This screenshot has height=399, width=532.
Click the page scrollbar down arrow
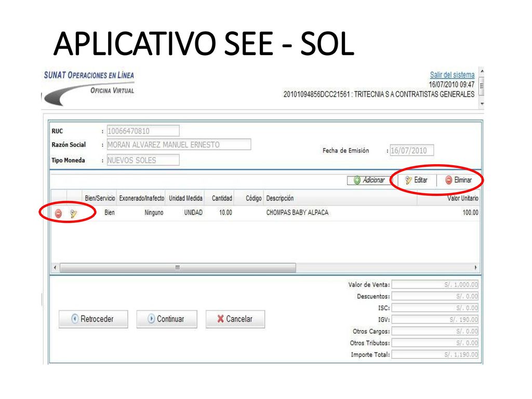(482, 104)
